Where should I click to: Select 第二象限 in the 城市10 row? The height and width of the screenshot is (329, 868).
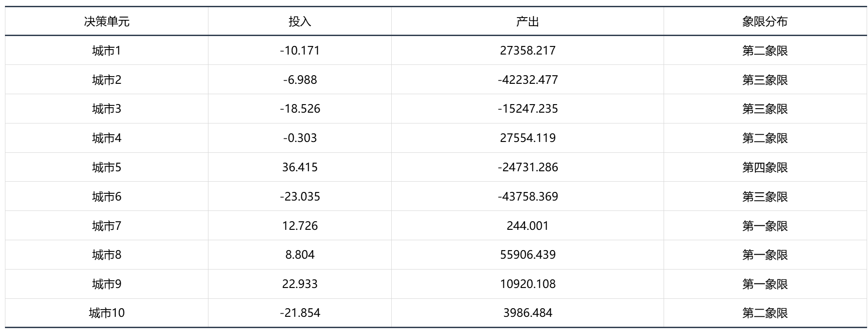(765, 313)
